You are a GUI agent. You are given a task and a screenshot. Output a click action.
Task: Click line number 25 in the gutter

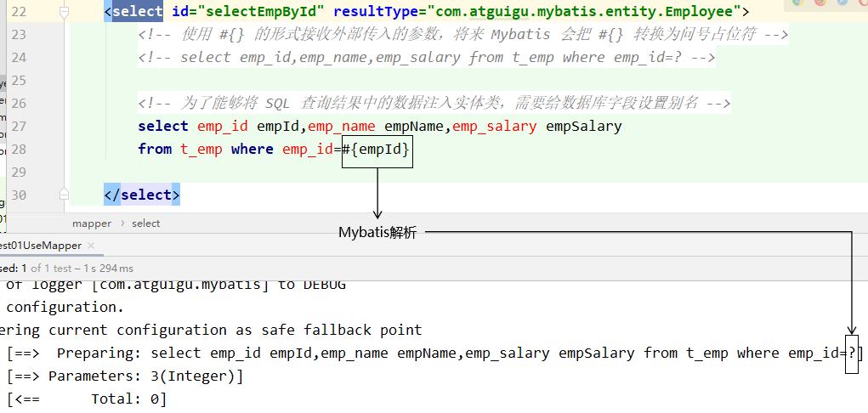pyautogui.click(x=19, y=81)
